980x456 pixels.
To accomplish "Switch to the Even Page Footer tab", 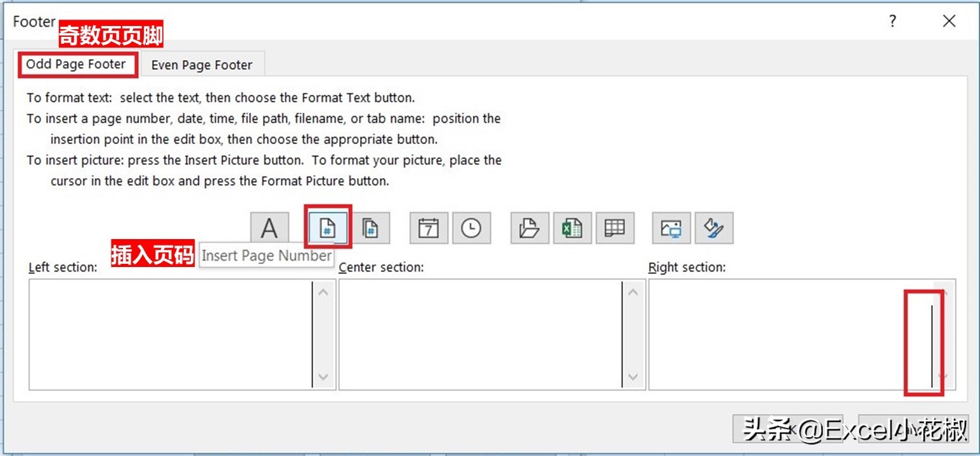I will 202,65.
